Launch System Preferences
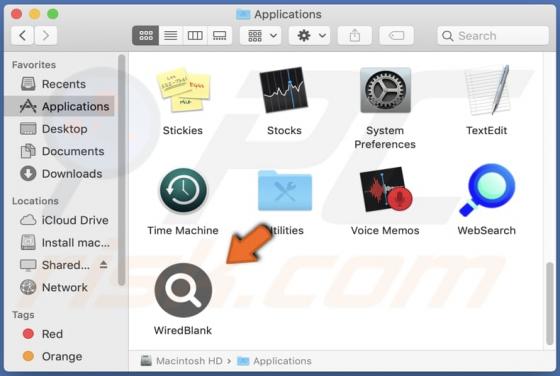Viewport: 560px width, 376px height. 385,90
